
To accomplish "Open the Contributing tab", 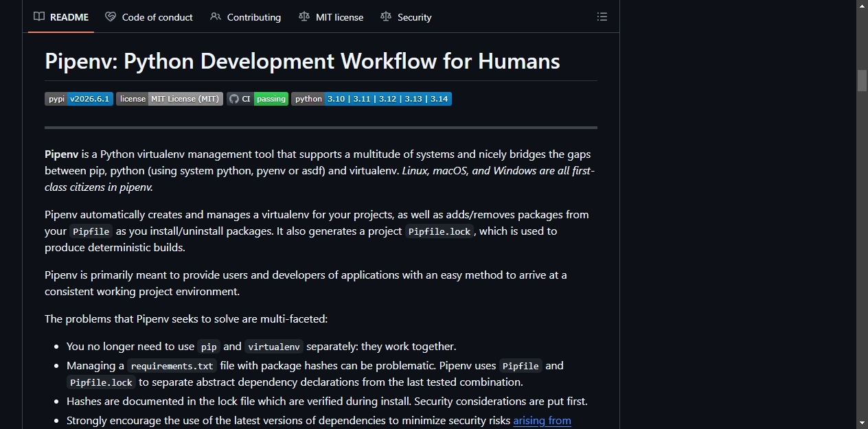I will point(245,17).
